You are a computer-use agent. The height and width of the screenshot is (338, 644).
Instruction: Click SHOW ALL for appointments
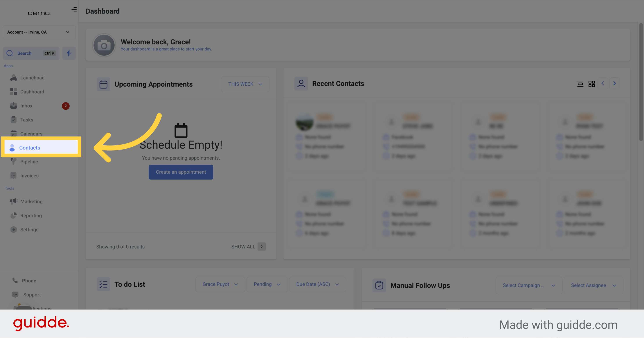243,247
